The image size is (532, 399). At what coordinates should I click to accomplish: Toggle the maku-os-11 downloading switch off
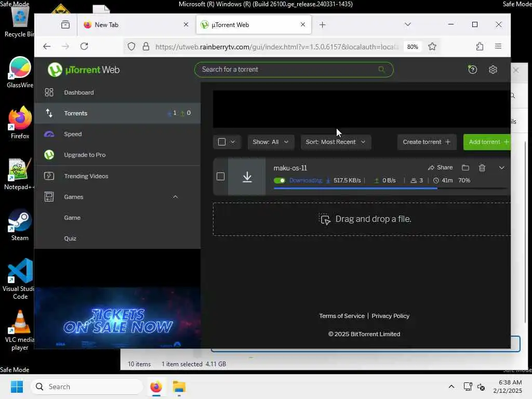[280, 180]
